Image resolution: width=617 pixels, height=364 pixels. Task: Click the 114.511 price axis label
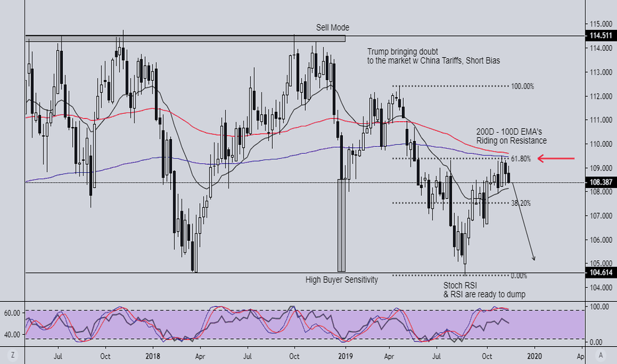[x=601, y=36]
